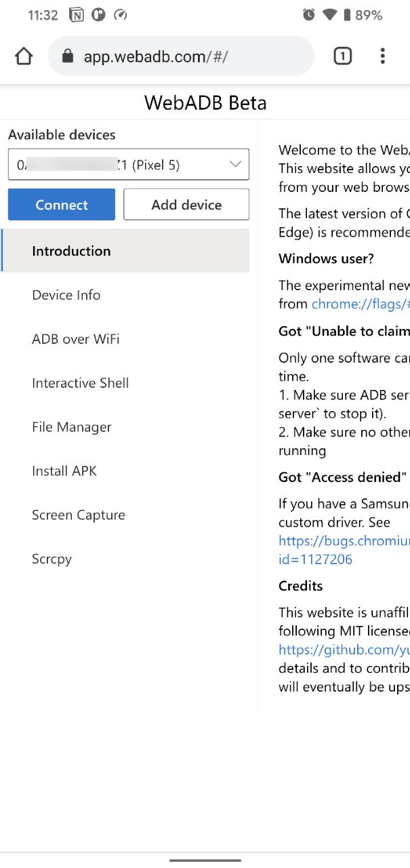Image resolution: width=410 pixels, height=868 pixels.
Task: Tap the Chrome home icon
Action: point(24,56)
